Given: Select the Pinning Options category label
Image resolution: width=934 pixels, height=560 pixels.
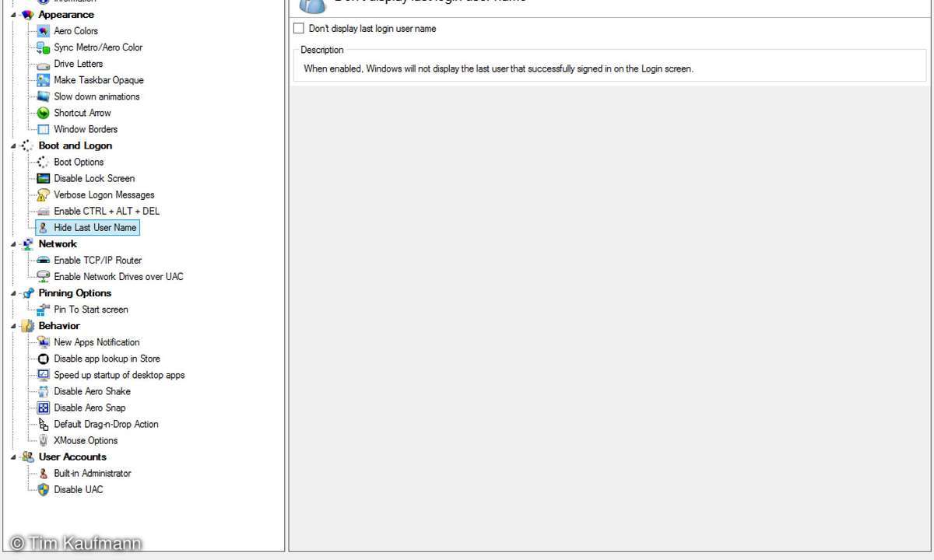Looking at the screenshot, I should pos(75,293).
